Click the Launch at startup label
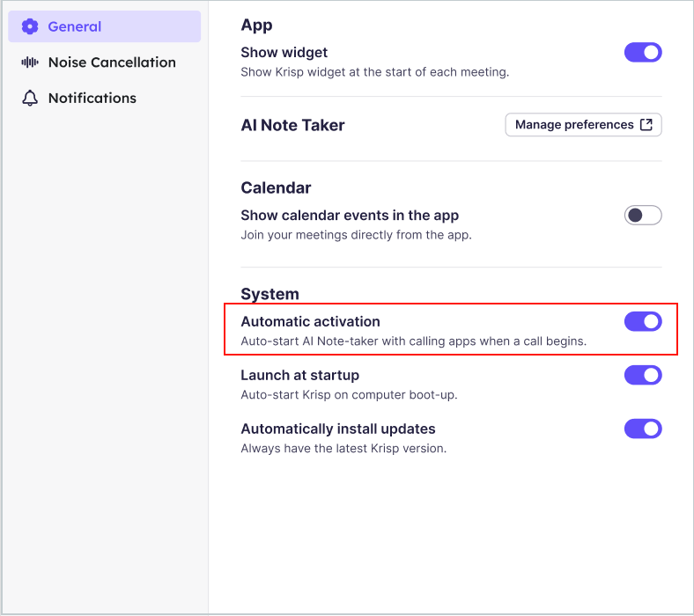 pyautogui.click(x=300, y=376)
